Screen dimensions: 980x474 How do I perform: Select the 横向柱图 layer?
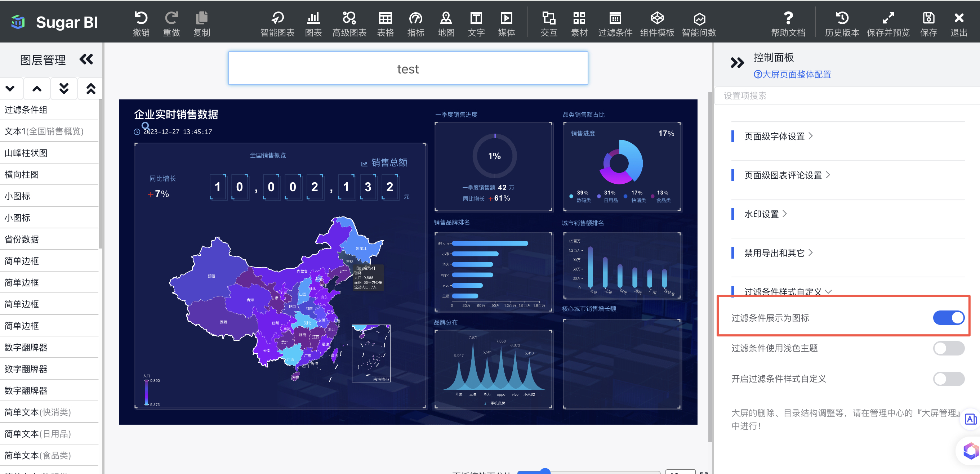[x=49, y=175]
